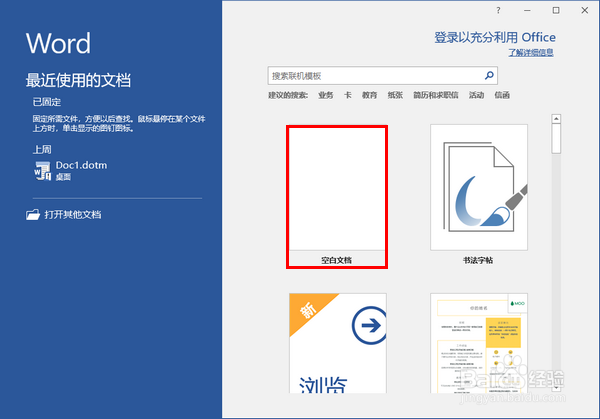Screen dimensions: 600x419
Task: Click 打开其他文档 link
Action: (x=73, y=215)
